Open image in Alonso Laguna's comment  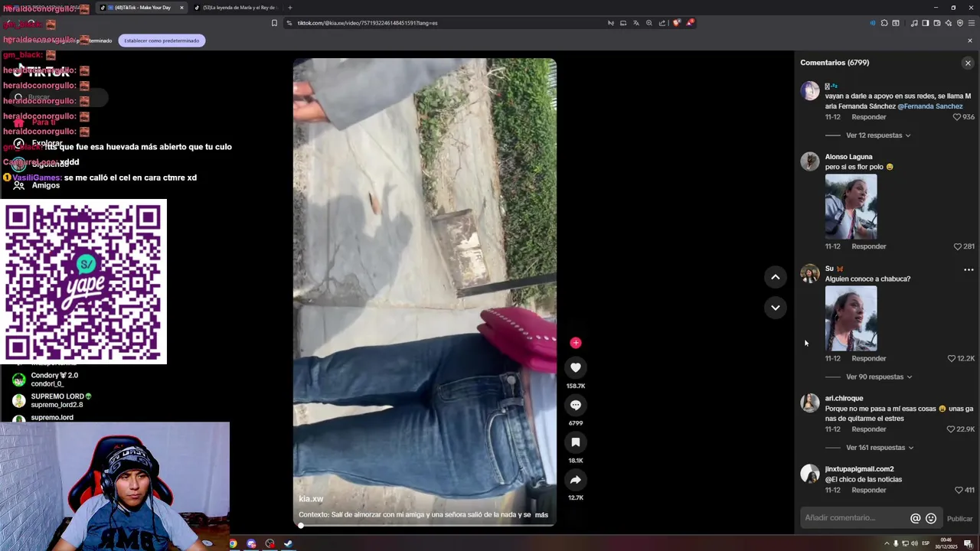851,207
